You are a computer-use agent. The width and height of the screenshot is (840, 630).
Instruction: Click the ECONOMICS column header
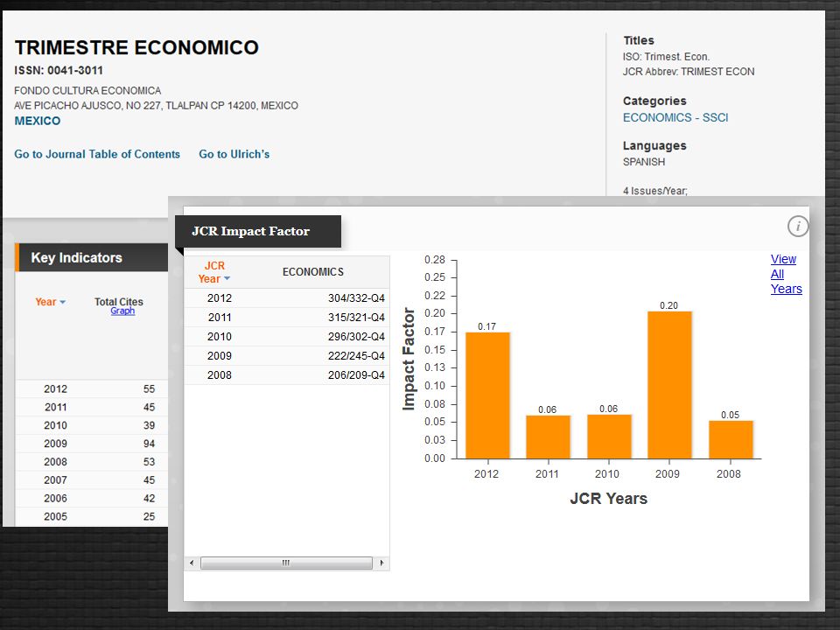tap(313, 272)
